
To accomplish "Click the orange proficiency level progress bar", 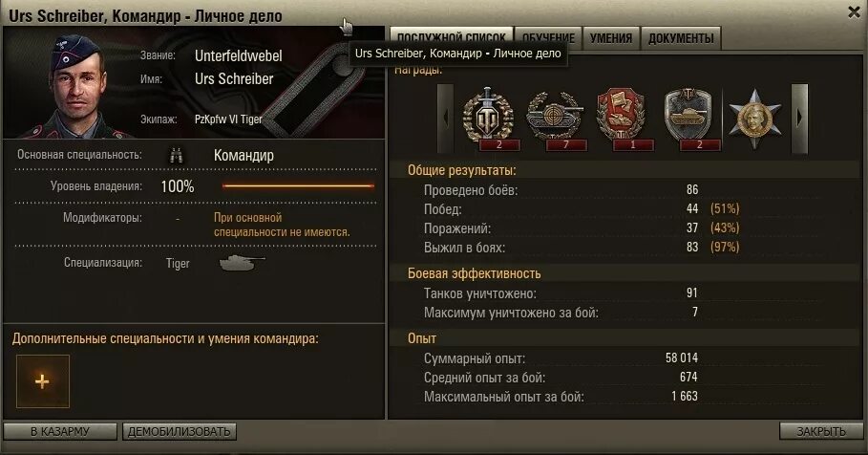I will [x=298, y=186].
